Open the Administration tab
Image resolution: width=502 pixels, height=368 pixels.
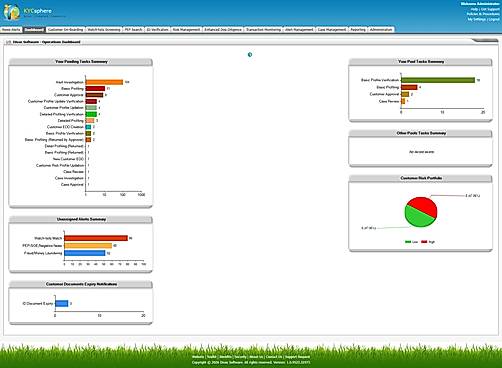pyautogui.click(x=381, y=30)
